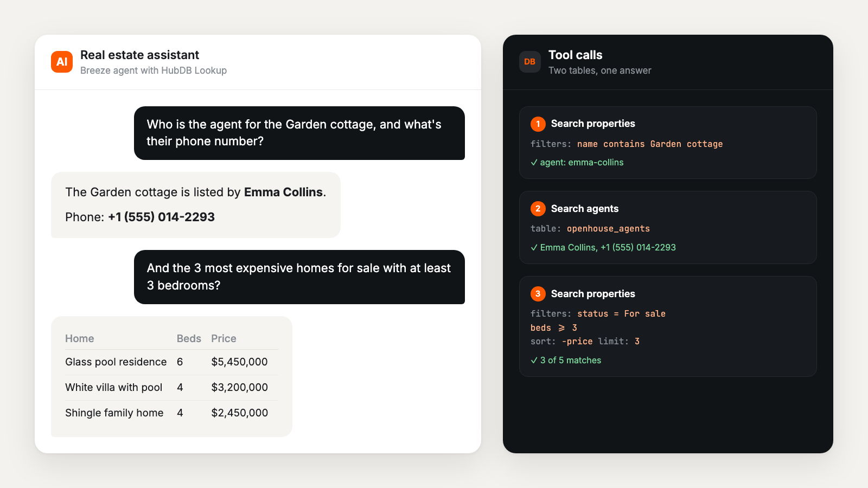Click the phone number +1 (555) 014-2293 in reply
This screenshot has height=488, width=868.
point(161,217)
